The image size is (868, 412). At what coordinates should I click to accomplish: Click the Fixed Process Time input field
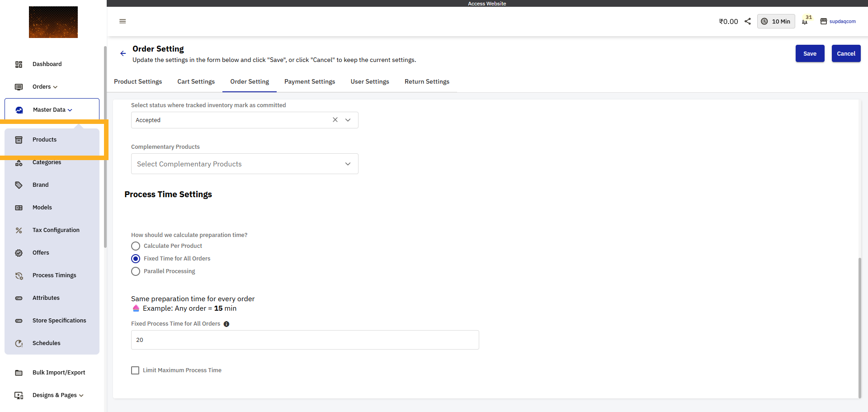point(305,340)
